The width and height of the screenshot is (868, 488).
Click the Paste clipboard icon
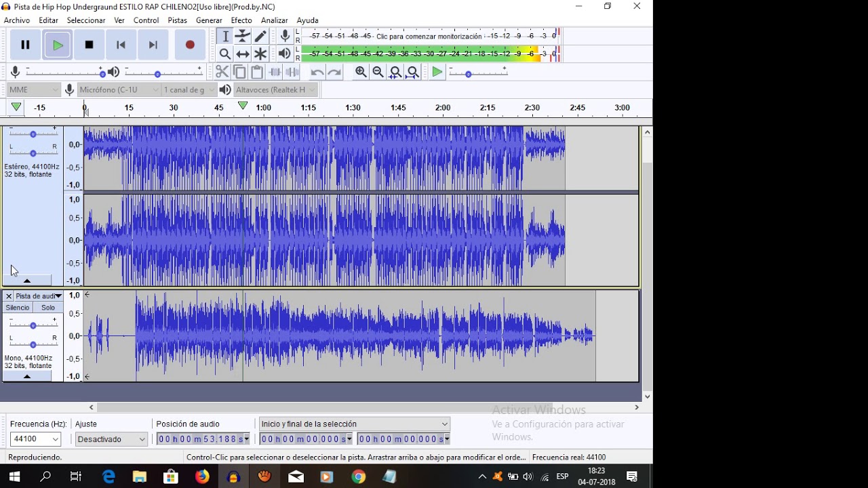257,72
